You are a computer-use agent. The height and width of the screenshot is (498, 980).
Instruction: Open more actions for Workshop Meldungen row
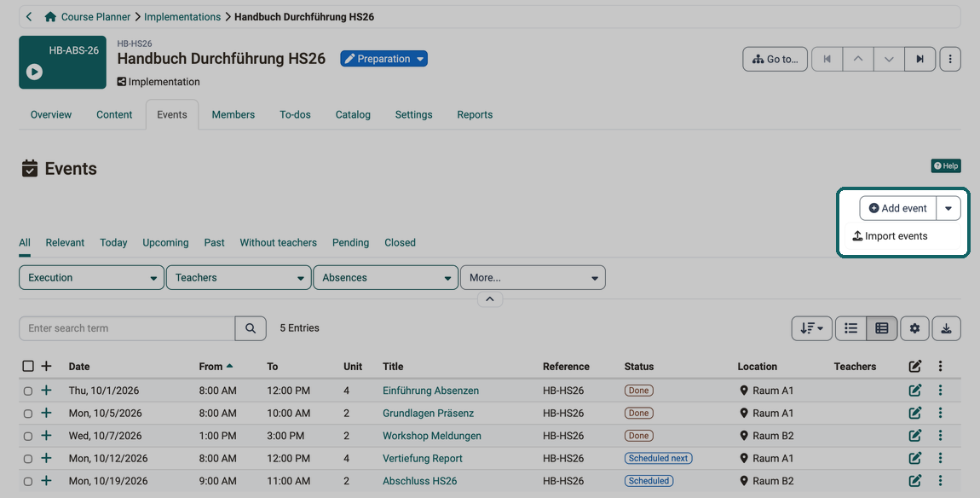point(940,436)
